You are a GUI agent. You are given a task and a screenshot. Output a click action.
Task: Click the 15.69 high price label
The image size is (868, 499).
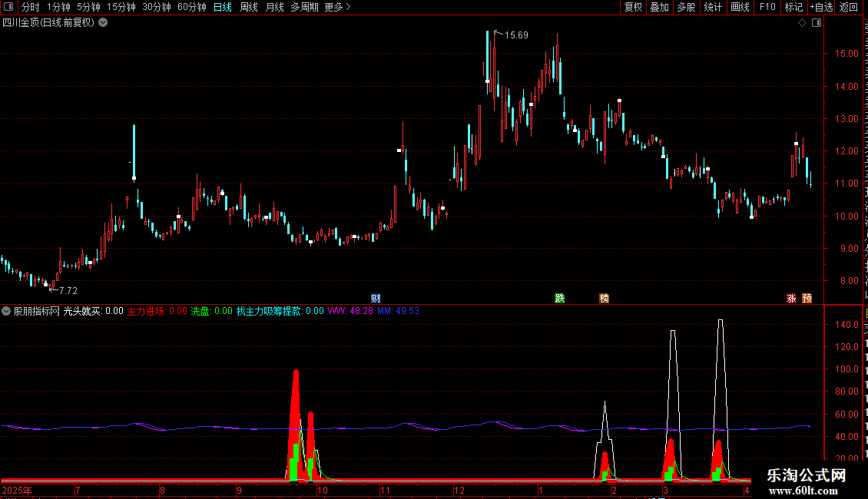click(516, 35)
